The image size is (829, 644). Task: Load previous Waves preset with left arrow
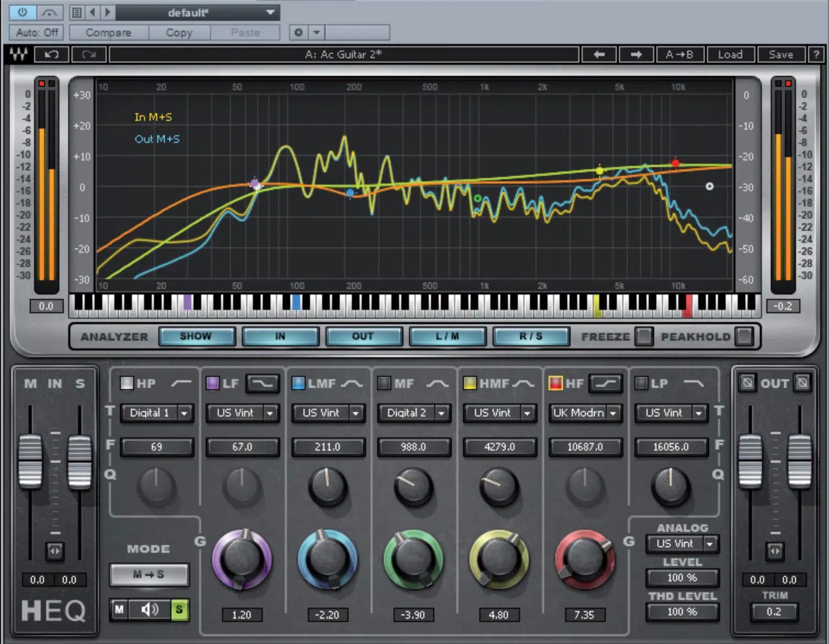point(599,54)
